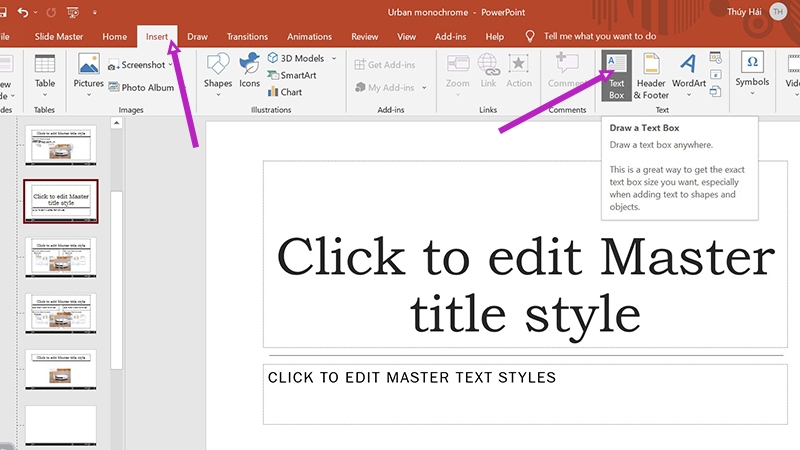Click the 'Click to edit Master title style' placeholder
The width and height of the screenshot is (800, 450).
coord(525,254)
